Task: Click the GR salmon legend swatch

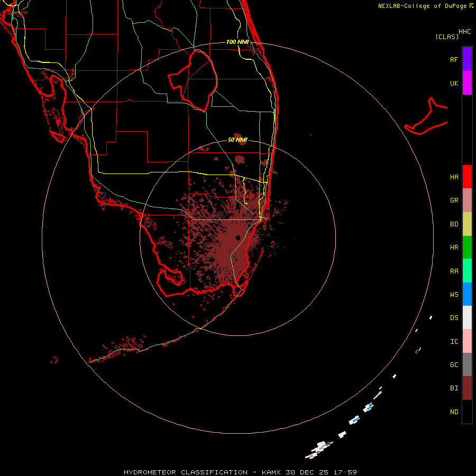Action: point(467,200)
